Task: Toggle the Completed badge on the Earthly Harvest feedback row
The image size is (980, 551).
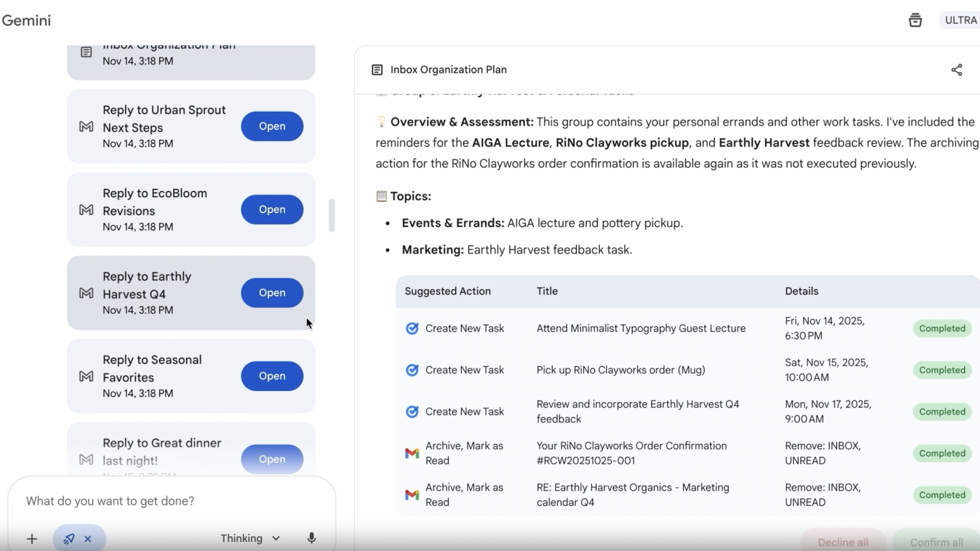Action: click(x=942, y=411)
